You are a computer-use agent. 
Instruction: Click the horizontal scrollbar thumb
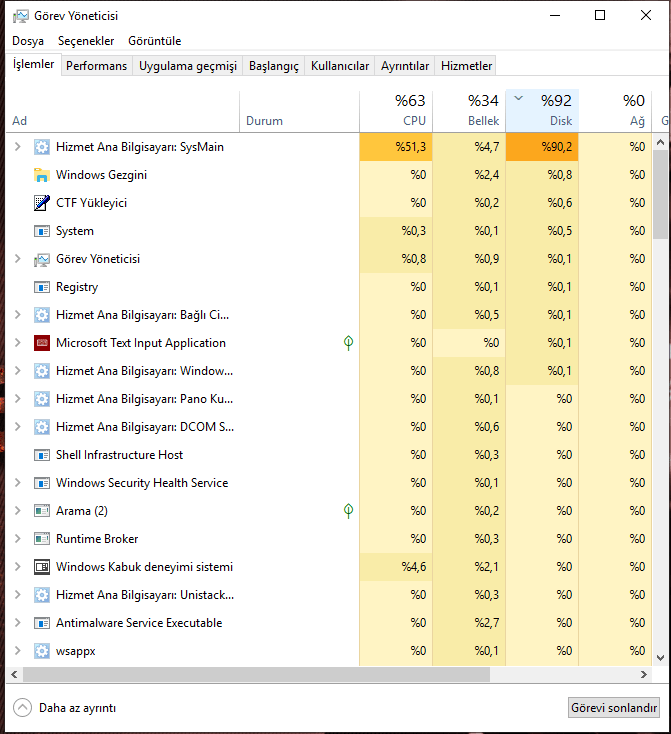pos(256,675)
